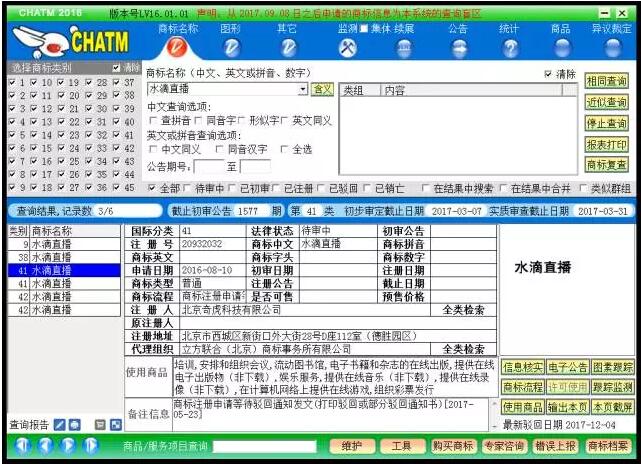This screenshot has height=465, width=641.
Task: Click the 备注信息 scrollbar
Action: pos(494,415)
